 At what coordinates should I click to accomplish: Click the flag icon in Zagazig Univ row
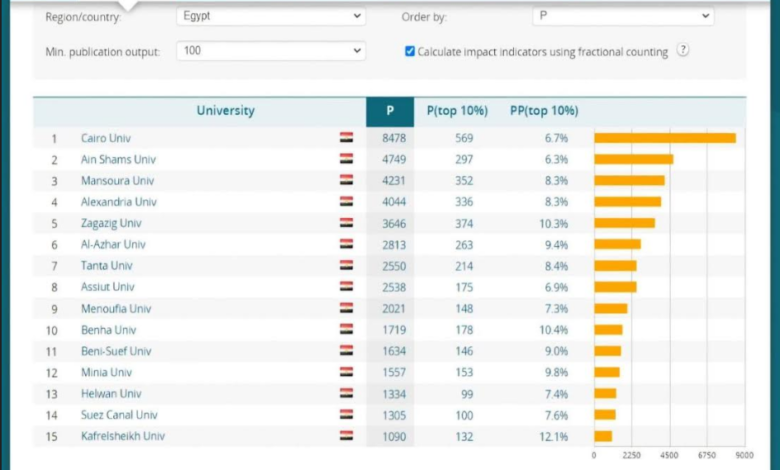[347, 223]
